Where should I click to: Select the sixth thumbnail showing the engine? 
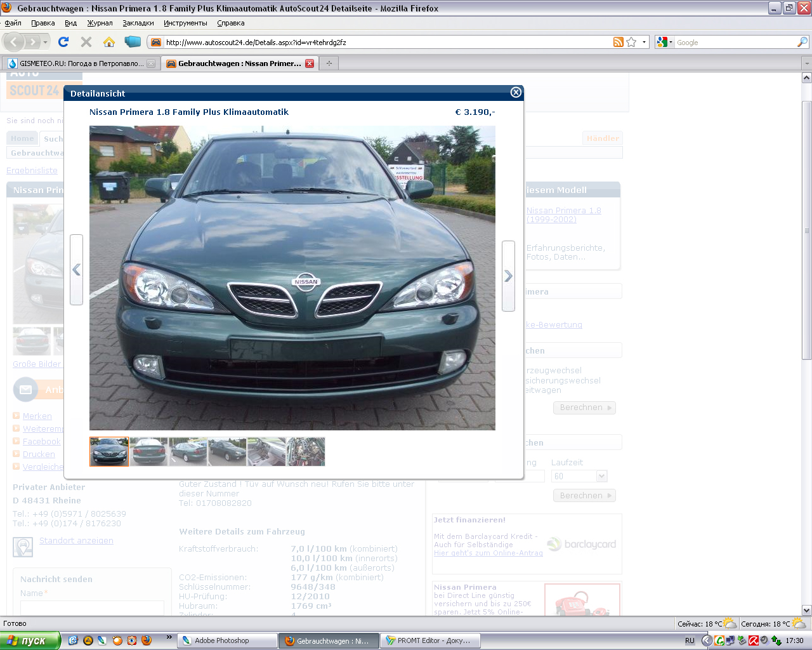[x=306, y=452]
